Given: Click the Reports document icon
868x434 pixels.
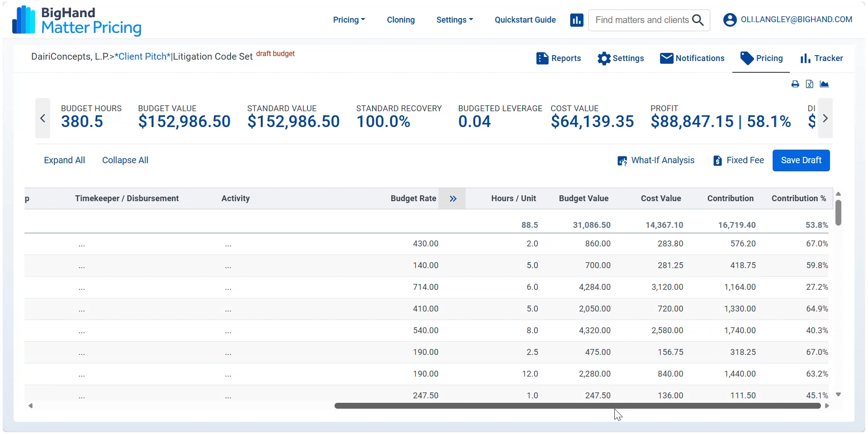Looking at the screenshot, I should coord(542,58).
